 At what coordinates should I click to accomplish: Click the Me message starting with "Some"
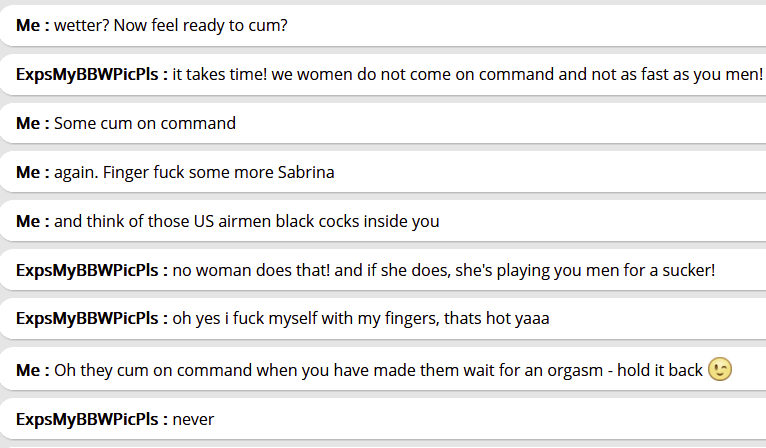click(x=145, y=123)
